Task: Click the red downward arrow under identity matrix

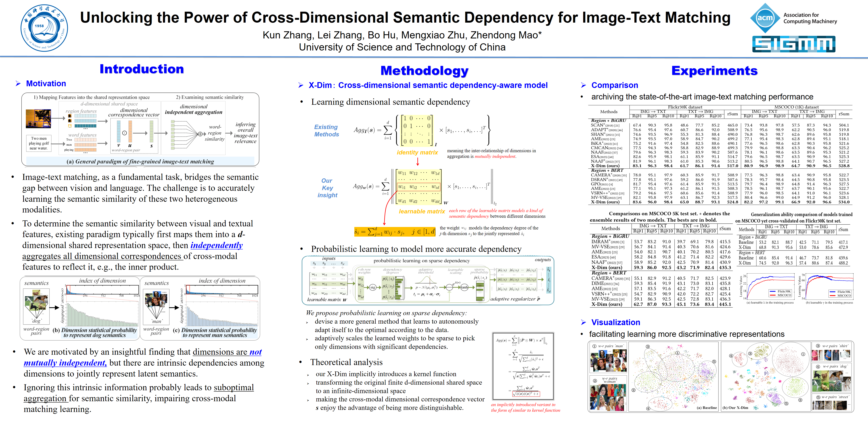Action: coord(417,162)
